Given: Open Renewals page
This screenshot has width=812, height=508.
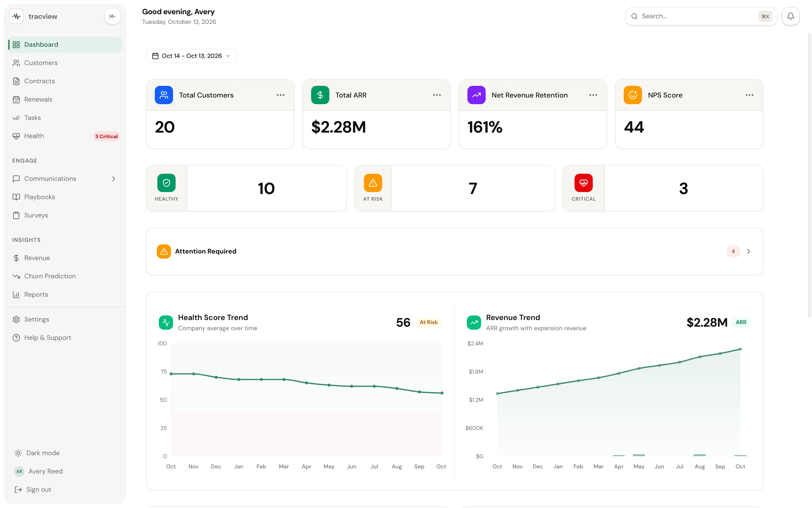Looking at the screenshot, I should click(65, 100).
